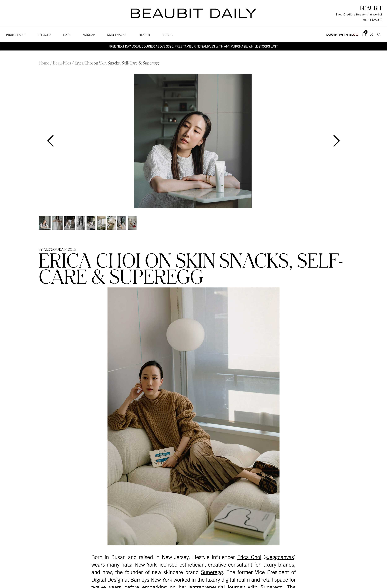The width and height of the screenshot is (387, 588).
Task: Open the shopping bag icon
Action: point(364,34)
